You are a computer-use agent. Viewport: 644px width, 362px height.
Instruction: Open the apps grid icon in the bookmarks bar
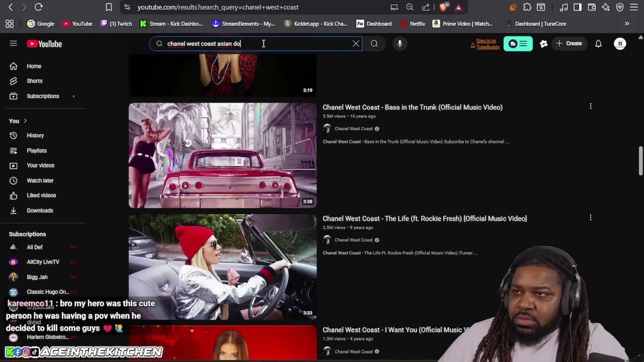coord(10,24)
